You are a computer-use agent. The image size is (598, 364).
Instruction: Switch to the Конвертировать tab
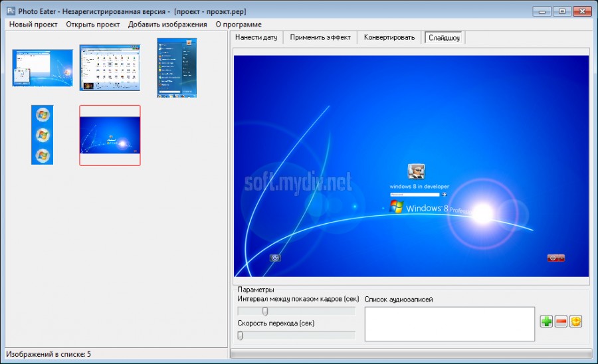389,37
